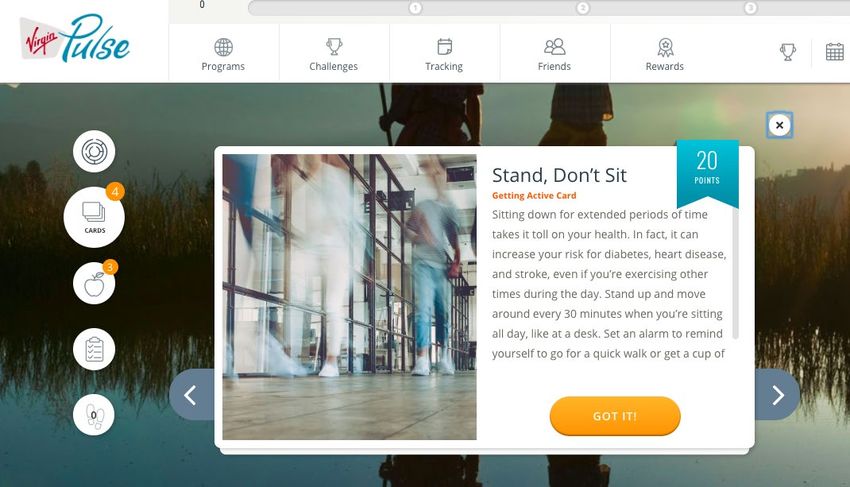The height and width of the screenshot is (487, 850).
Task: Click the card text scrollbar
Action: click(x=736, y=273)
